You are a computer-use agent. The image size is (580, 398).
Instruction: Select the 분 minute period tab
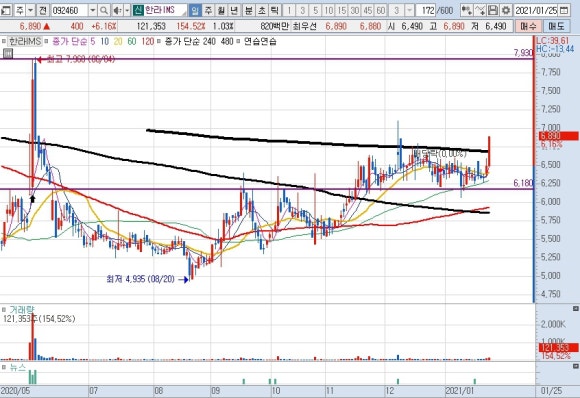[x=249, y=10]
